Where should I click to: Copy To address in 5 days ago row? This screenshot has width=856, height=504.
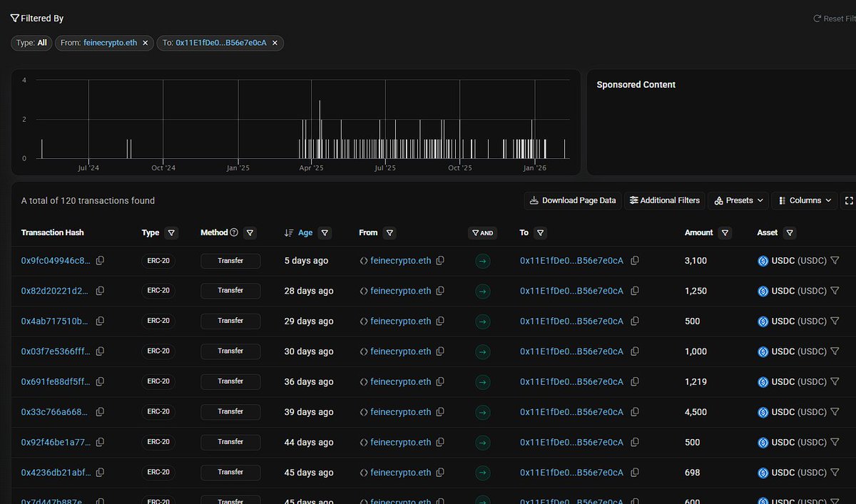tap(635, 261)
